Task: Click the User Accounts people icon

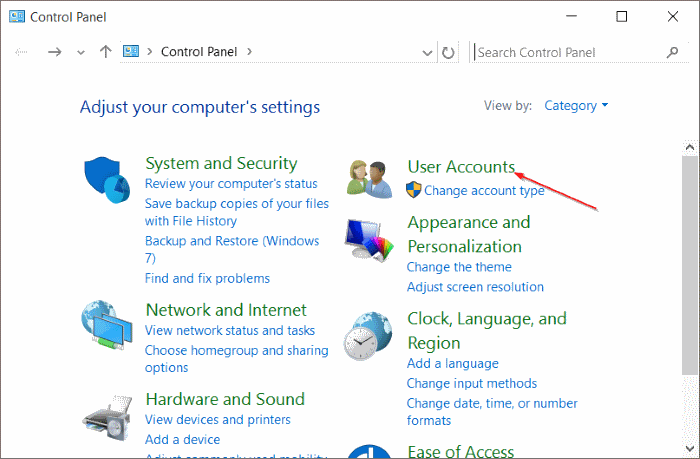Action: [370, 179]
